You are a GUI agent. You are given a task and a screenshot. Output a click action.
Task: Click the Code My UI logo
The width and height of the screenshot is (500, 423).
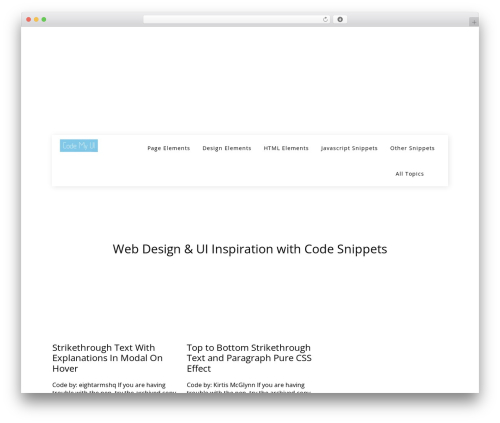(x=79, y=146)
